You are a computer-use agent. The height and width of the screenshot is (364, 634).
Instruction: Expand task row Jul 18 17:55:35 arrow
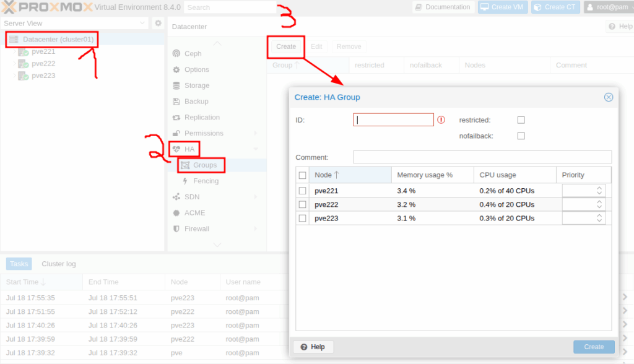click(x=625, y=297)
